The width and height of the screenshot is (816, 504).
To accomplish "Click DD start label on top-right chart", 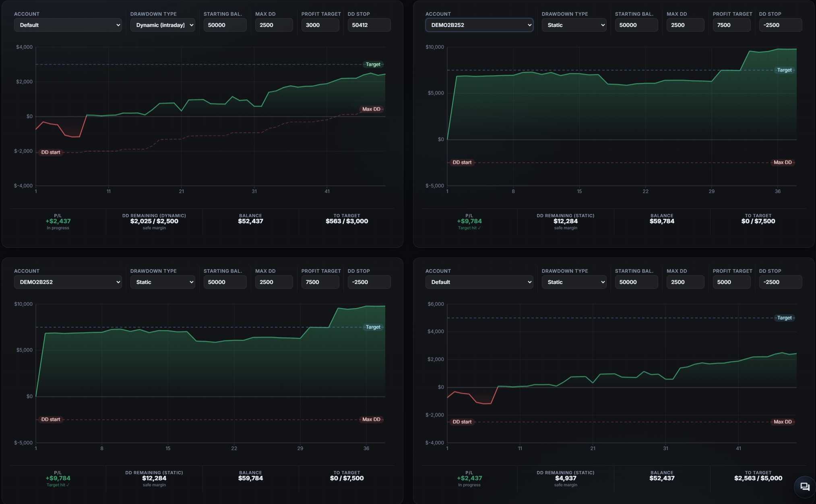I will click(x=462, y=163).
